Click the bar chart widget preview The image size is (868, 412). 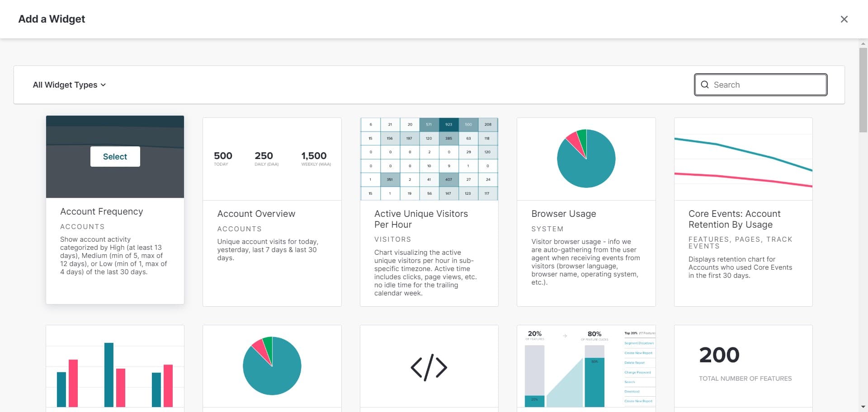[115, 366]
